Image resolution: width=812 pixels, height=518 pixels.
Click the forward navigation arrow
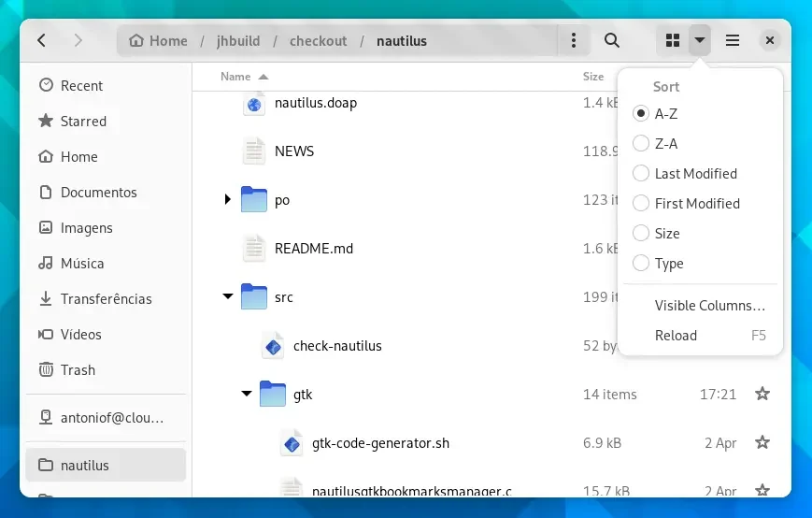78,40
